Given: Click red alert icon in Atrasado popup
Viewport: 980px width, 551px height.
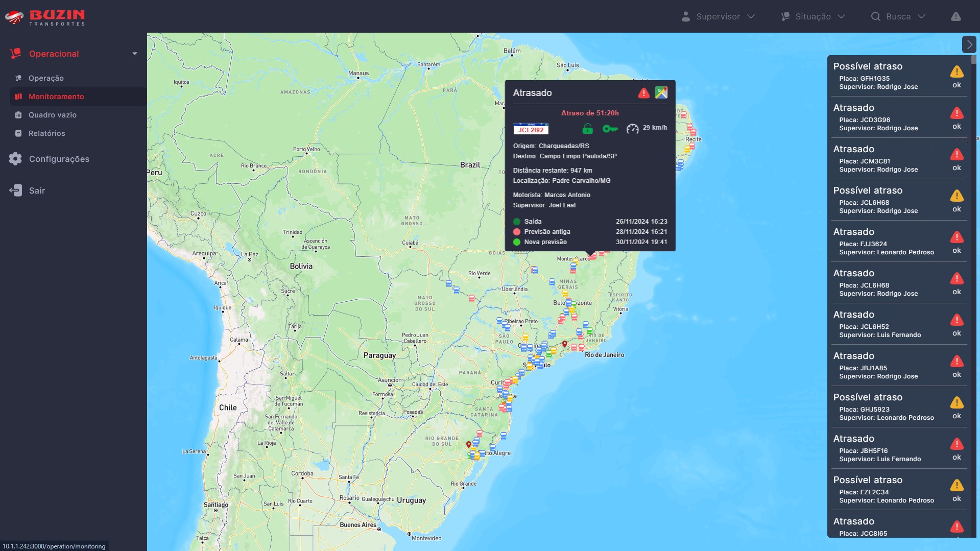Looking at the screenshot, I should [x=644, y=93].
